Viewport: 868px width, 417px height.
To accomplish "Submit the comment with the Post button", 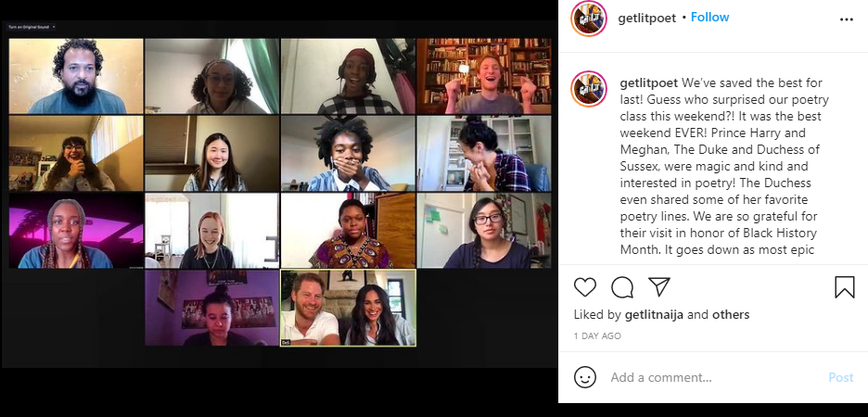I will point(841,377).
